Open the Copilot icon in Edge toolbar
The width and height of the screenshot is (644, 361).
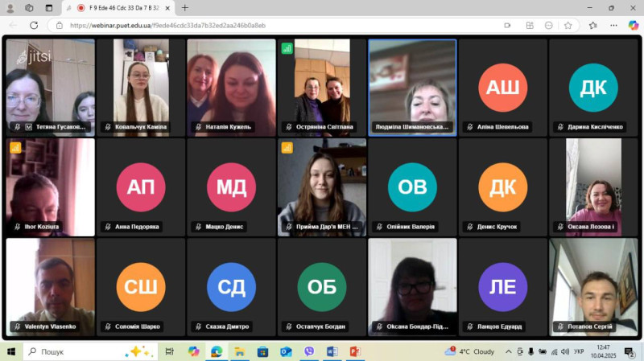(633, 25)
